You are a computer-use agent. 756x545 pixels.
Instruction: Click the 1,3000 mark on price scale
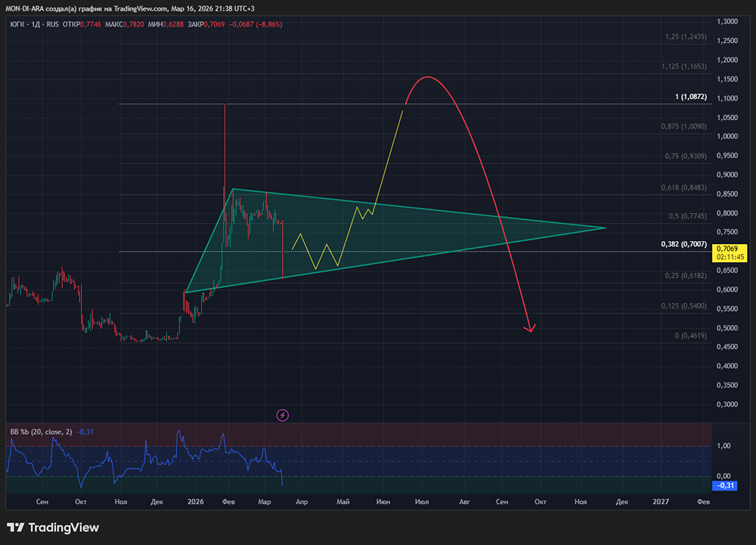click(728, 22)
